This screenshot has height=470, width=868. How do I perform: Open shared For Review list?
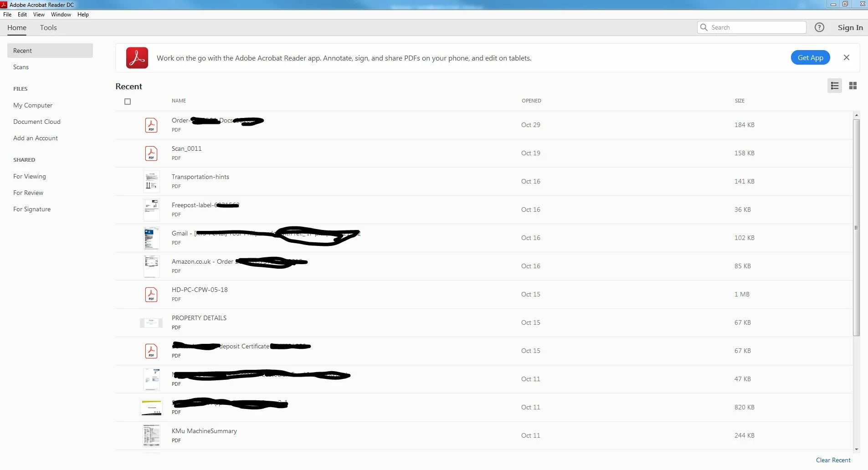(28, 193)
